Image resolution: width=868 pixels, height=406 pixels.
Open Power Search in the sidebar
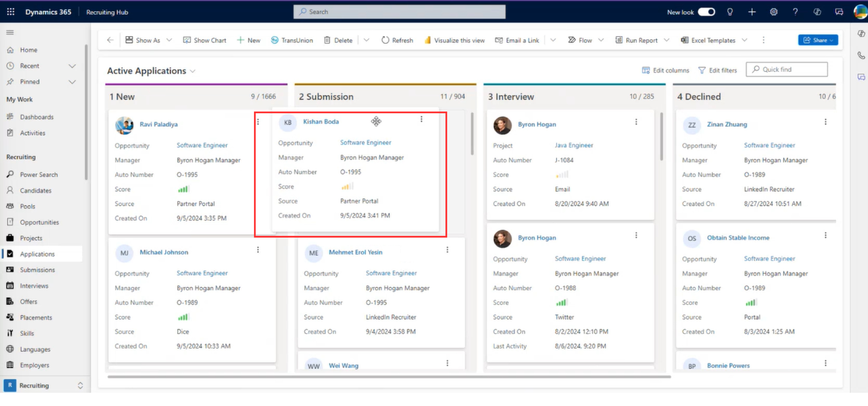(x=38, y=174)
